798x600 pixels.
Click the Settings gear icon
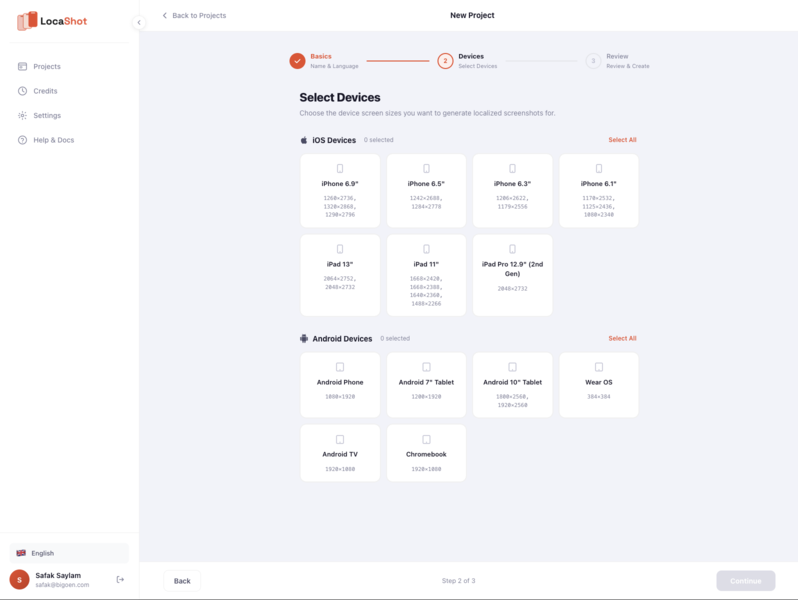(23, 116)
